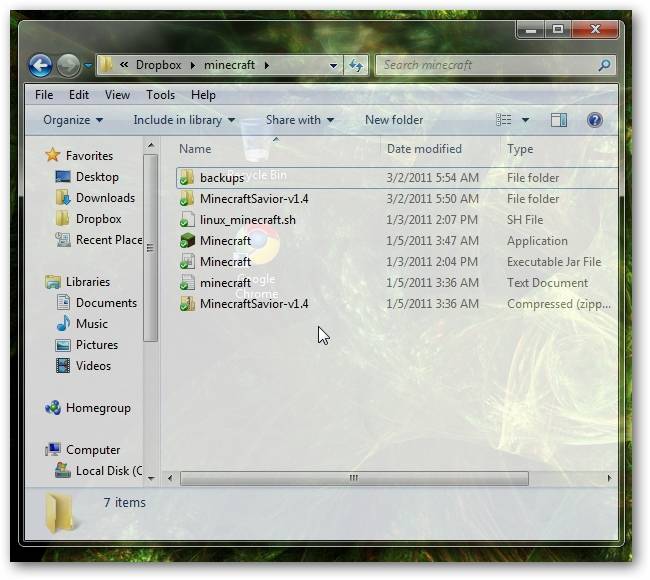Click the folder icon in address bar
The width and height of the screenshot is (650, 580).
[x=106, y=65]
